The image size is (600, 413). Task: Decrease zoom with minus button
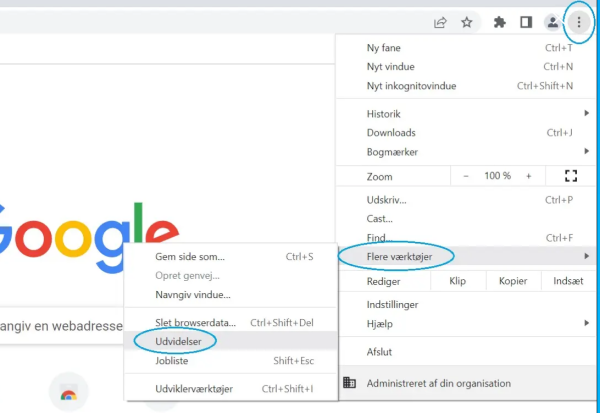click(466, 176)
